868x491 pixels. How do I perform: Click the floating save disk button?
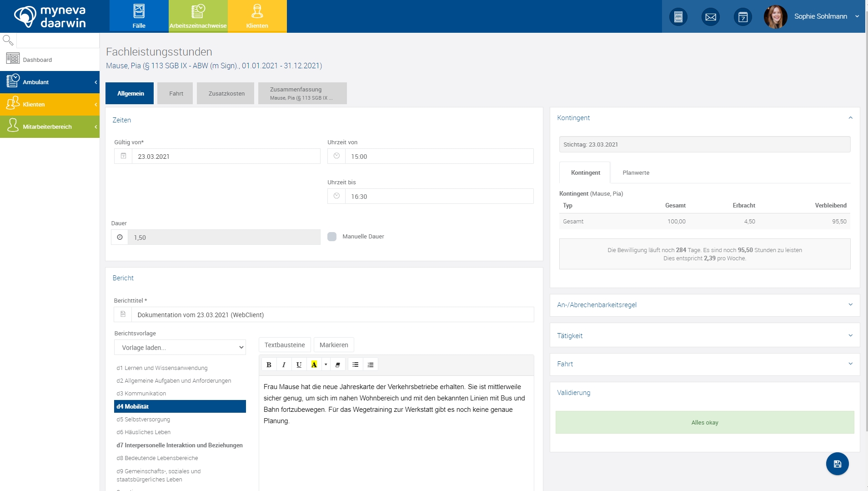pyautogui.click(x=837, y=464)
